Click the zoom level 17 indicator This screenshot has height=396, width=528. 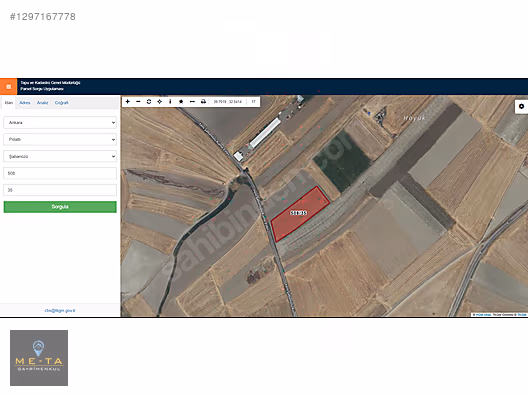tap(253, 101)
